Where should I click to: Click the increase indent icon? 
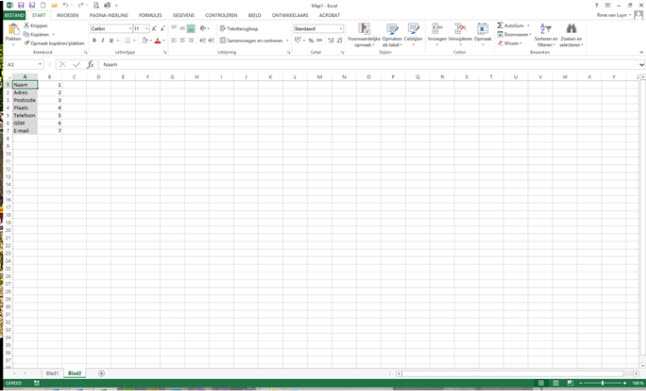point(211,40)
